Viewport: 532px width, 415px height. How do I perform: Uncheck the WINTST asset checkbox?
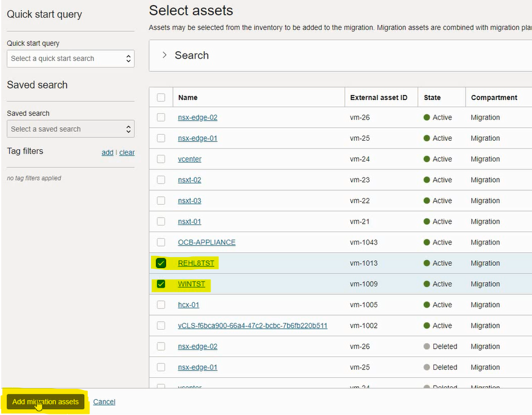[x=161, y=284]
